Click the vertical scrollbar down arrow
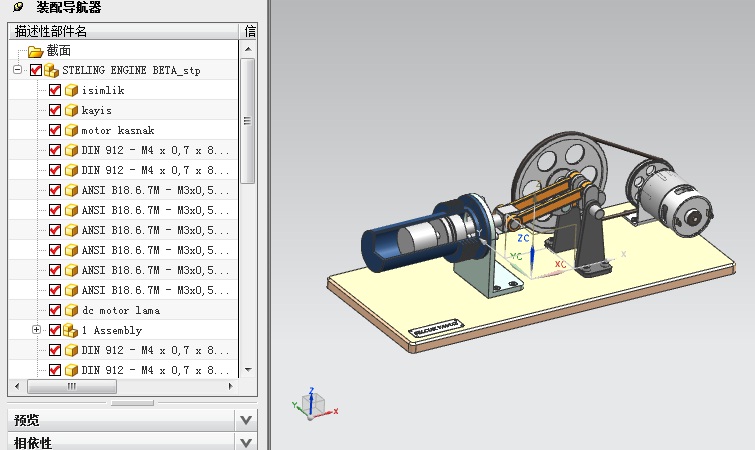The image size is (755, 450). 248,370
